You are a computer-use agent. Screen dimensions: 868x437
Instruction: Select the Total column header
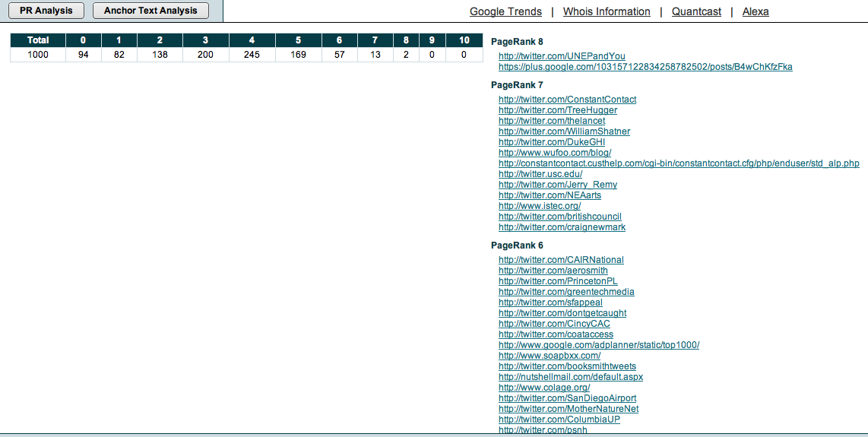pyautogui.click(x=38, y=40)
